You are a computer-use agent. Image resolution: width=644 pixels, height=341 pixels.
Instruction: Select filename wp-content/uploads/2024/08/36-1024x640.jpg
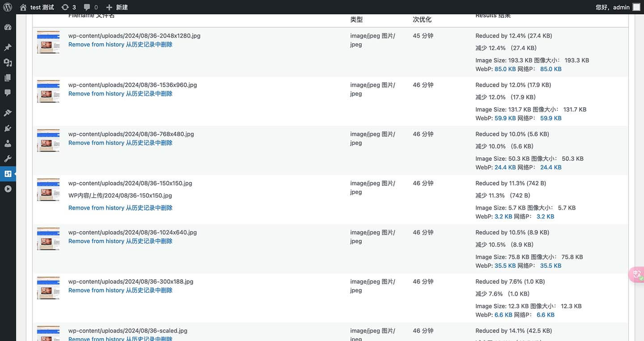point(132,232)
